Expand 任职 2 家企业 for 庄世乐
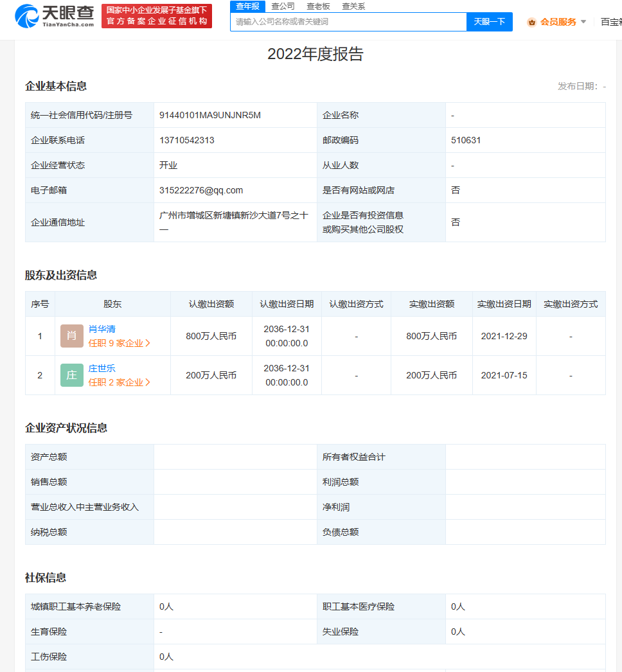 (x=120, y=382)
